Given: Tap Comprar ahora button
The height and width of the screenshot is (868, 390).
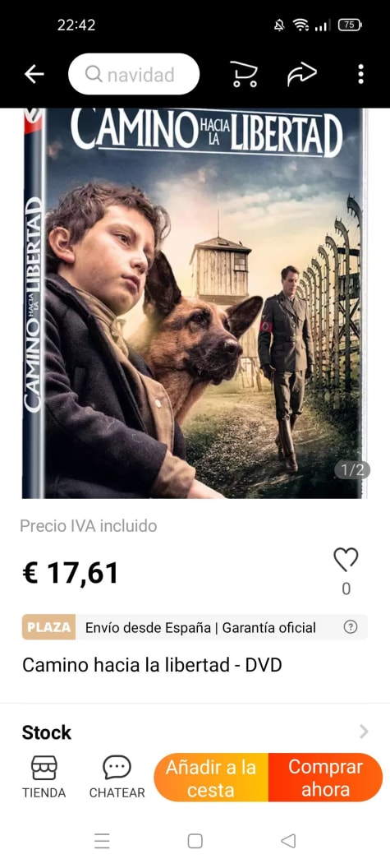Looking at the screenshot, I should (x=325, y=778).
